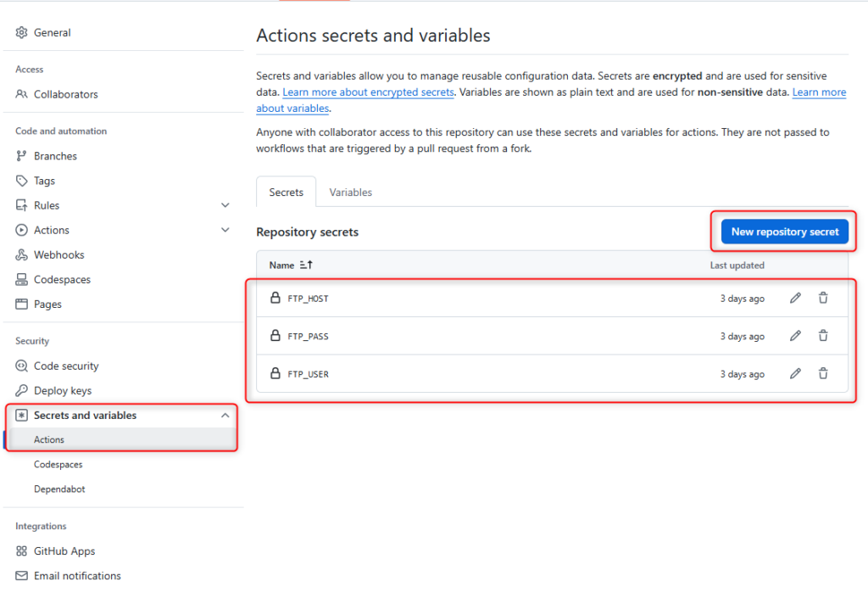Open Deploy keys settings
The width and height of the screenshot is (868, 598).
click(63, 390)
